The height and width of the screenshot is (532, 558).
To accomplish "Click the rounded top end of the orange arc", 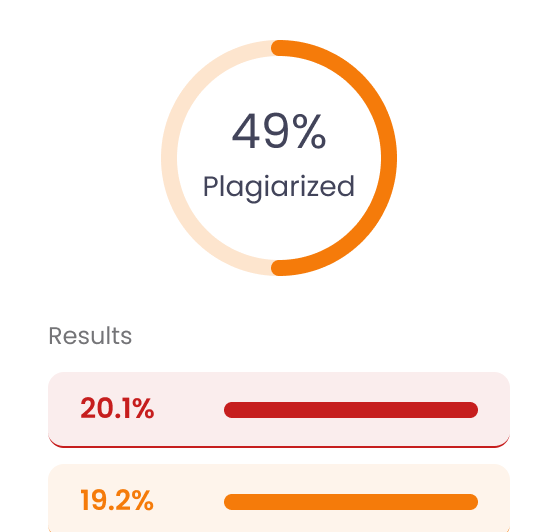I will [x=279, y=48].
